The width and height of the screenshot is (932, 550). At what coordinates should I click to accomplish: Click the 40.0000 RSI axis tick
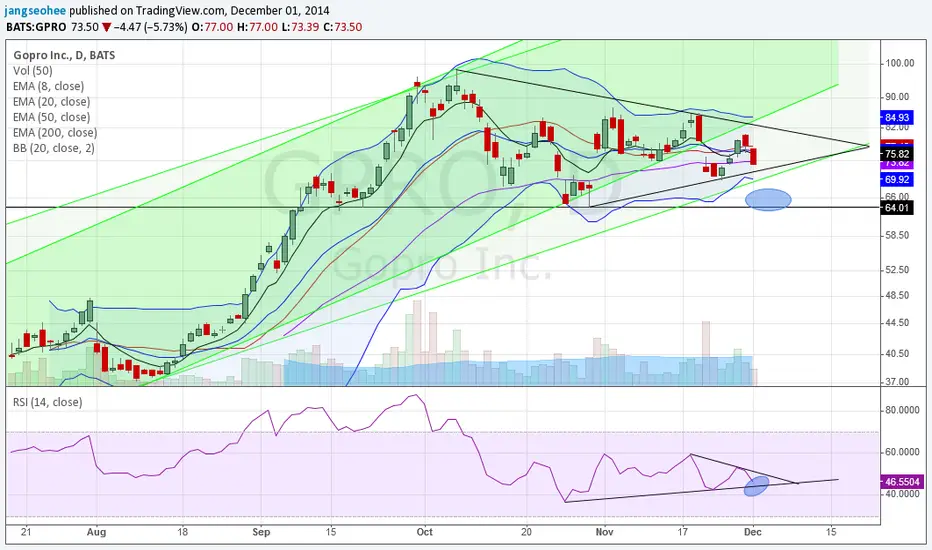click(902, 494)
